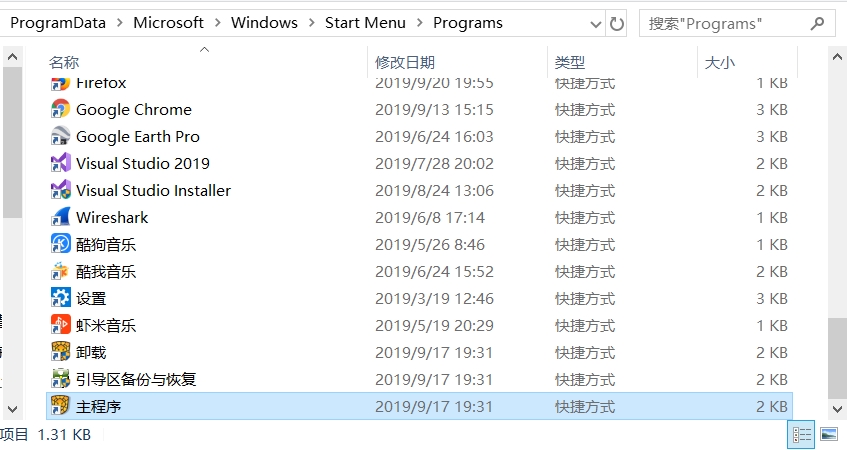Click the search Programs input box
This screenshot has height=450, width=847.
[730, 23]
